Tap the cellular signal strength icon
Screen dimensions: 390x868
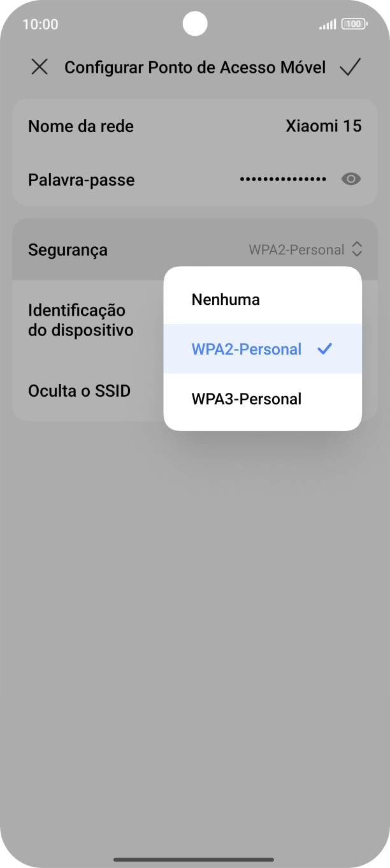click(328, 24)
